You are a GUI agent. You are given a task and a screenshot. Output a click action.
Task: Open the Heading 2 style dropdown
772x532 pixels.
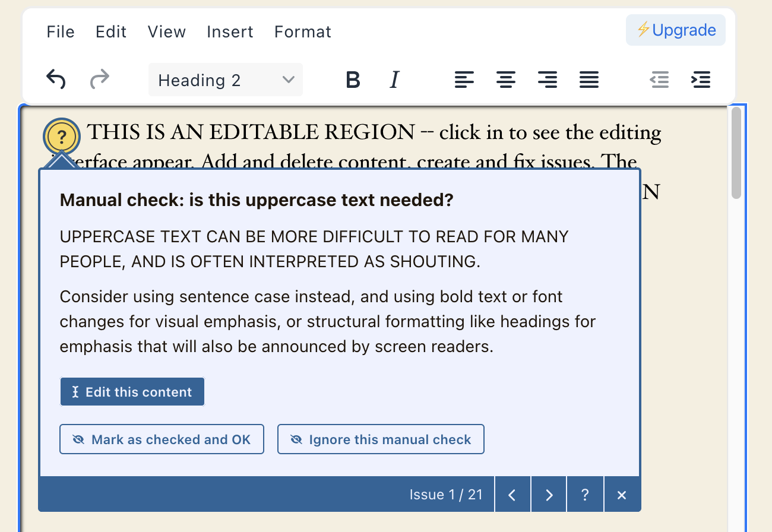pyautogui.click(x=226, y=80)
